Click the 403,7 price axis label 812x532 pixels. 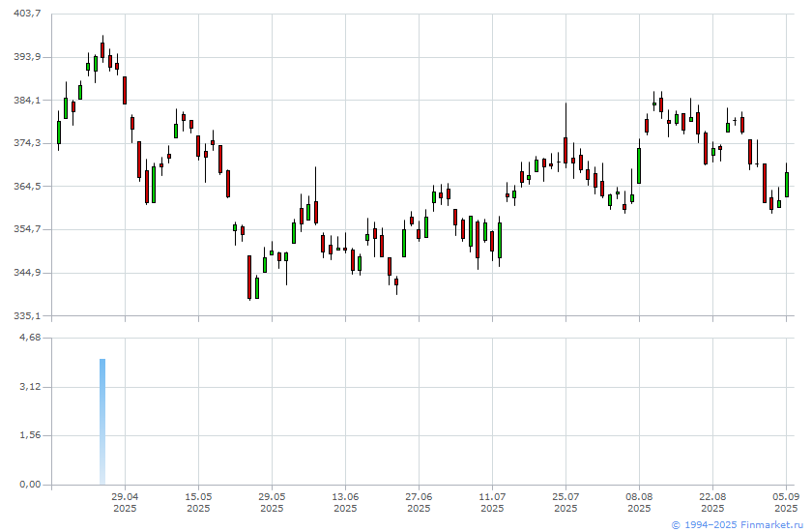(27, 14)
